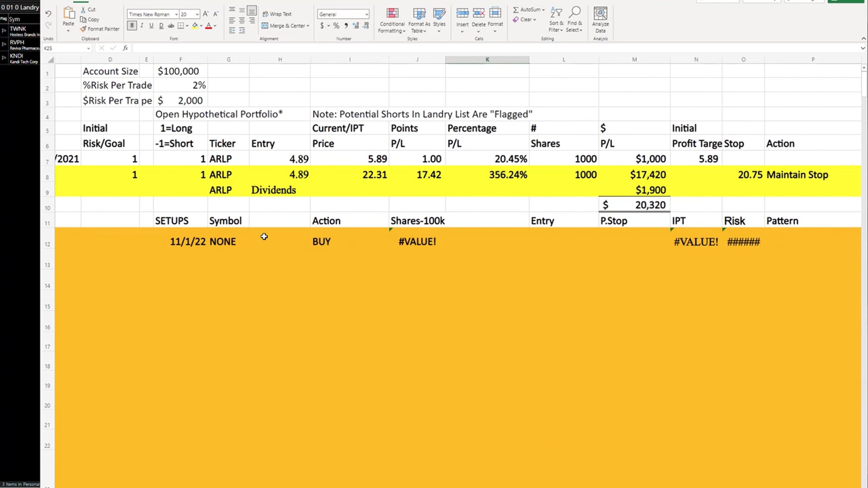868x488 pixels.
Task: Decrease decimal places
Action: [366, 26]
